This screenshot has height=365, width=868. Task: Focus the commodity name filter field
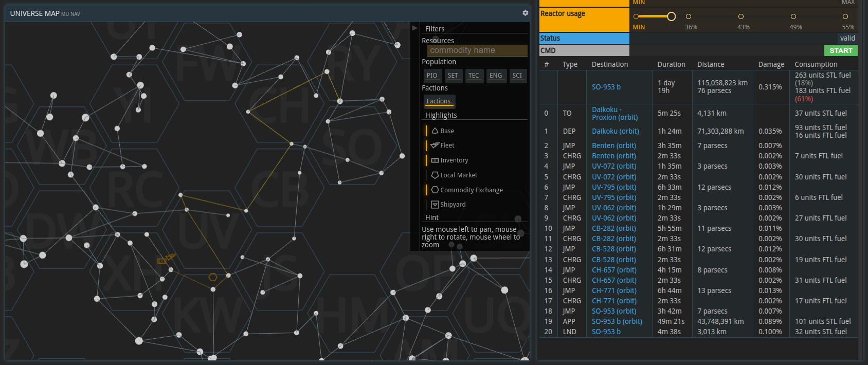477,50
